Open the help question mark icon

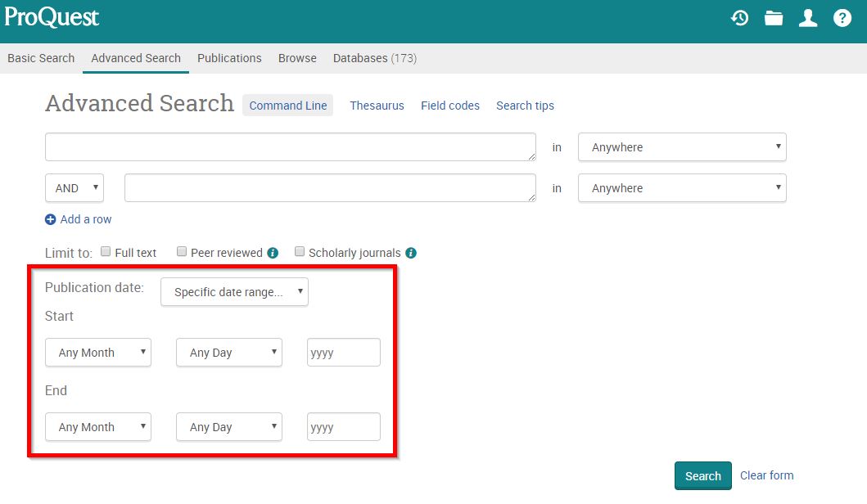click(x=842, y=18)
